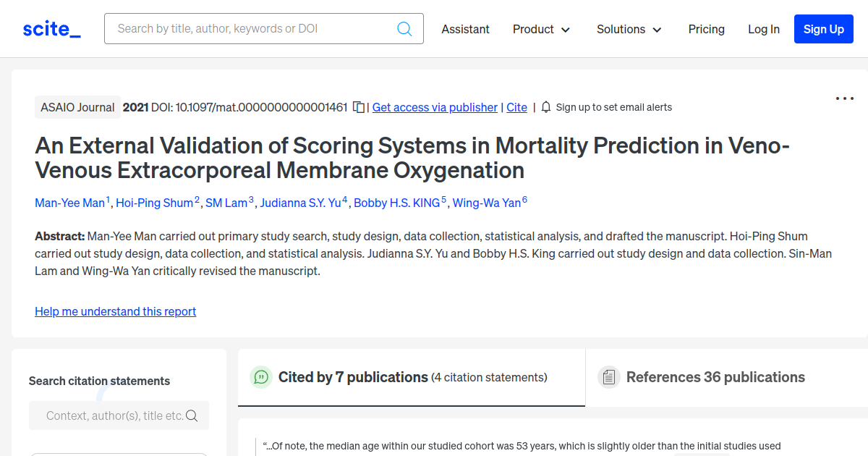Switch to References 36 publications tab
This screenshot has width=868, height=456.
(x=715, y=377)
